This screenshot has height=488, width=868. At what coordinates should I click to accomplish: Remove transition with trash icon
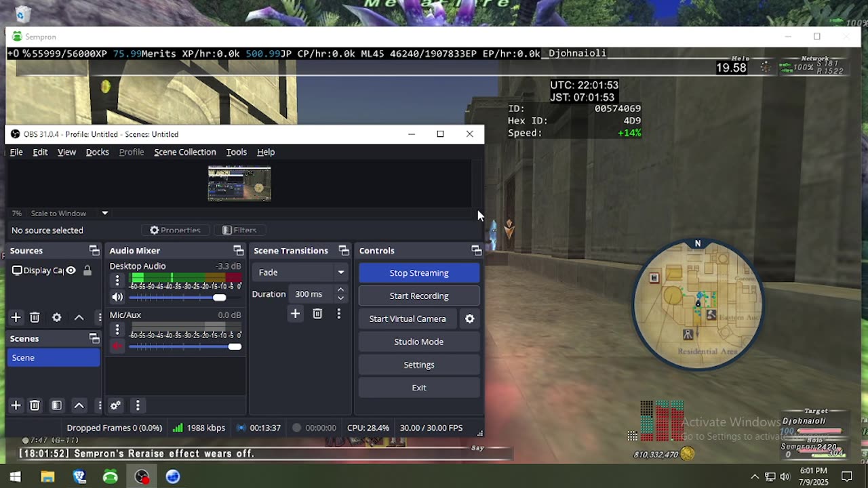pyautogui.click(x=317, y=313)
